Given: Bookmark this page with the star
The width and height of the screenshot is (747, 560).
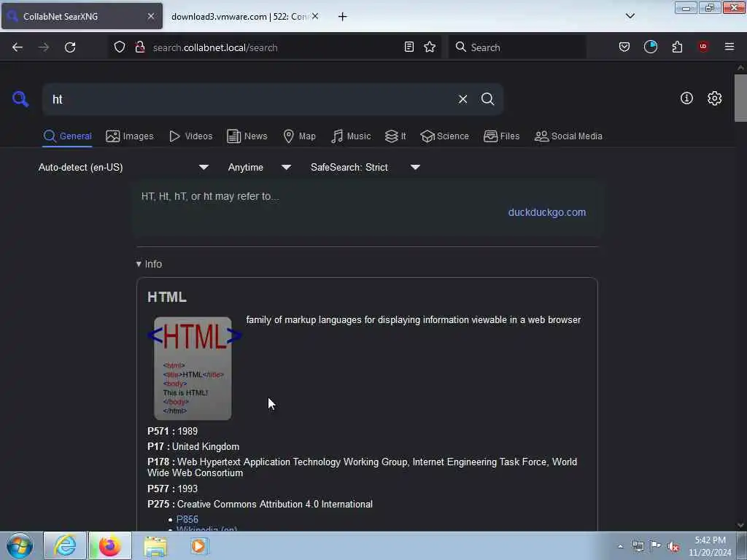Looking at the screenshot, I should coord(429,47).
